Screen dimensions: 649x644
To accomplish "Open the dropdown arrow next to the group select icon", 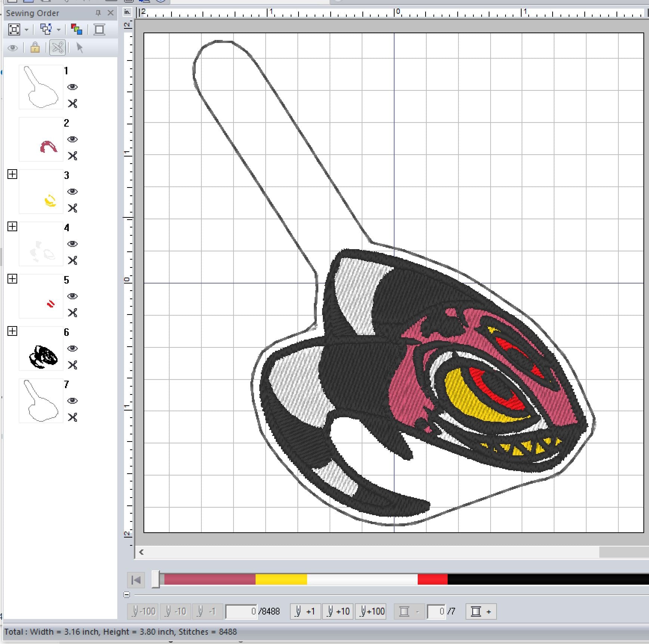I will [x=59, y=30].
